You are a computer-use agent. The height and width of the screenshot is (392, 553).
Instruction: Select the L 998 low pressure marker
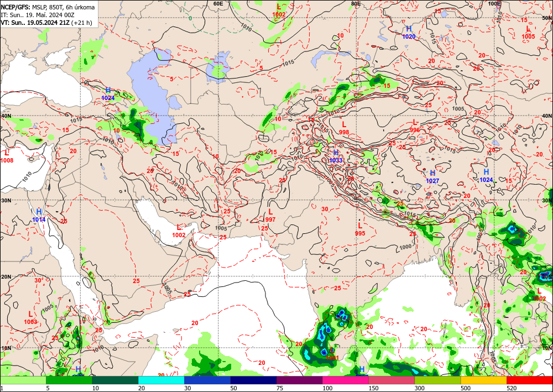[x=344, y=128]
